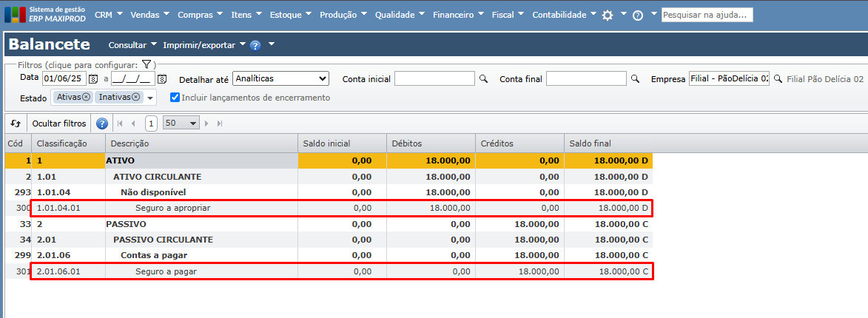Remove the Inativas state tag
This screenshot has width=868, height=318.
click(x=136, y=97)
